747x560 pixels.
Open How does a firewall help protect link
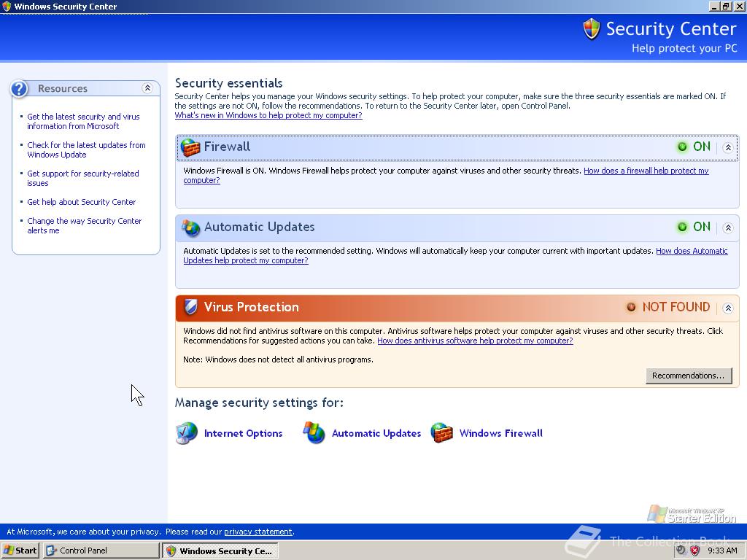pyautogui.click(x=646, y=171)
